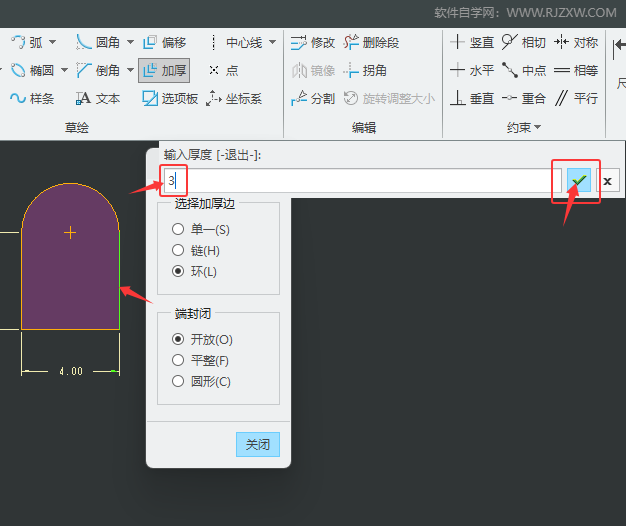Choose the 样条 (Spline) tool

32,98
